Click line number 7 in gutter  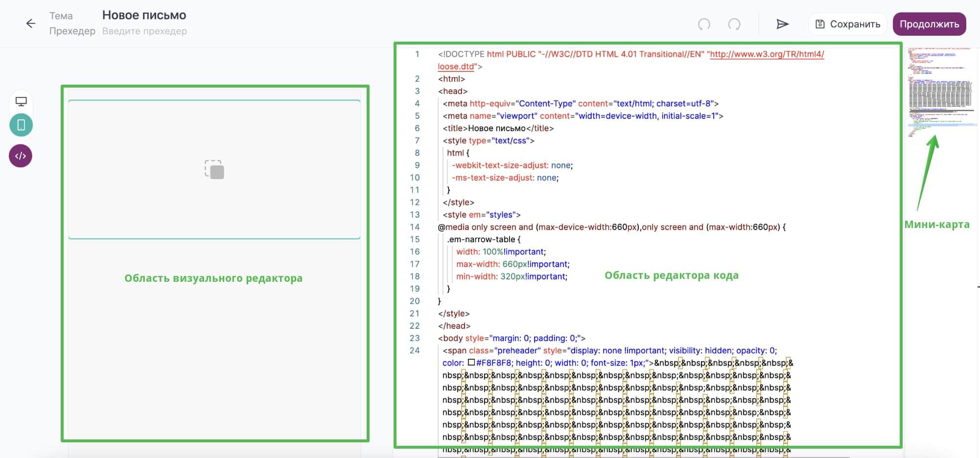point(417,140)
